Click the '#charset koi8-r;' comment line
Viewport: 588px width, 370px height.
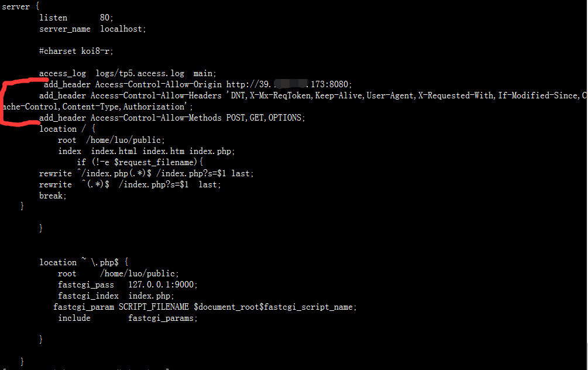tap(76, 51)
